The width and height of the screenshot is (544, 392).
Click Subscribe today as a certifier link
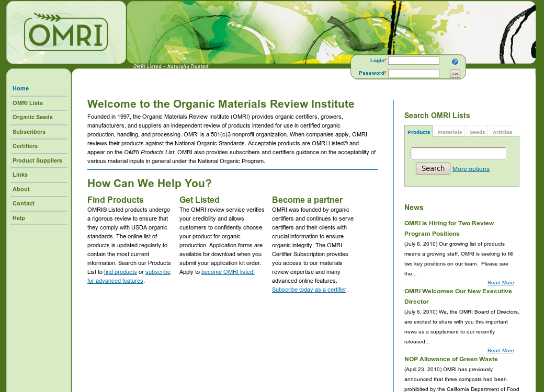tap(309, 290)
